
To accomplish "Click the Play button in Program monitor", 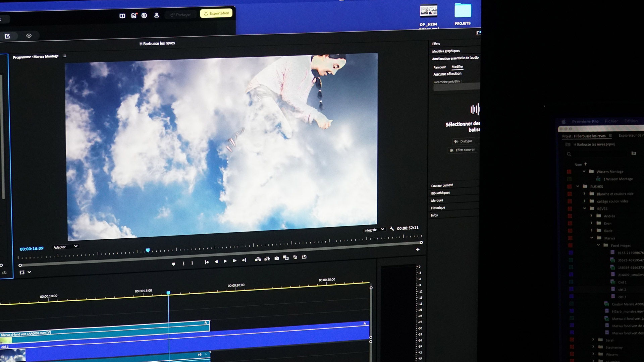I will [225, 261].
